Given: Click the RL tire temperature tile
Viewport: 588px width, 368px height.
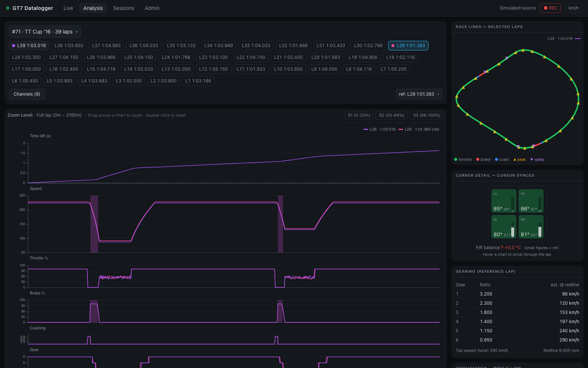Looking at the screenshot, I should point(504,227).
